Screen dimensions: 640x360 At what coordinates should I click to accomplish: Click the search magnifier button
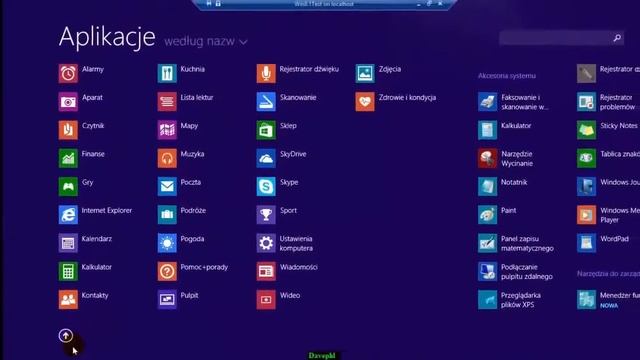point(617,38)
